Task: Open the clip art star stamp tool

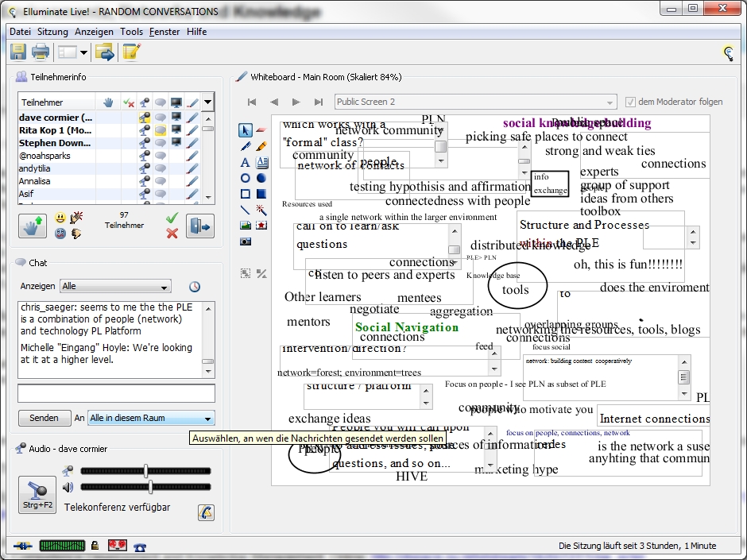Action: pyautogui.click(x=261, y=226)
